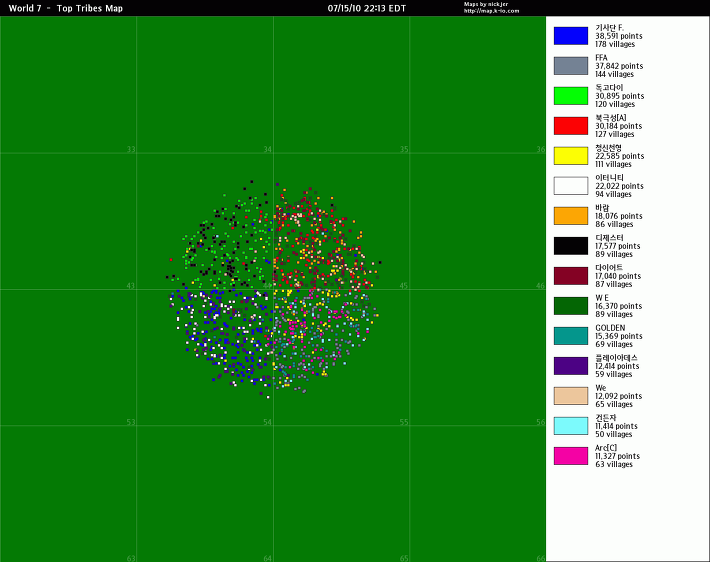Click the black swatch beside 17,577 points

point(571,246)
